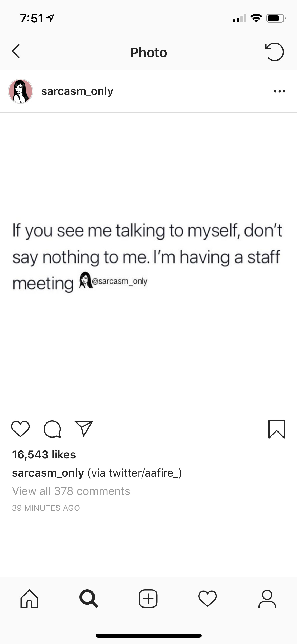Open comments with speech bubble icon
Viewport: 297px width, 644px height.
52,429
